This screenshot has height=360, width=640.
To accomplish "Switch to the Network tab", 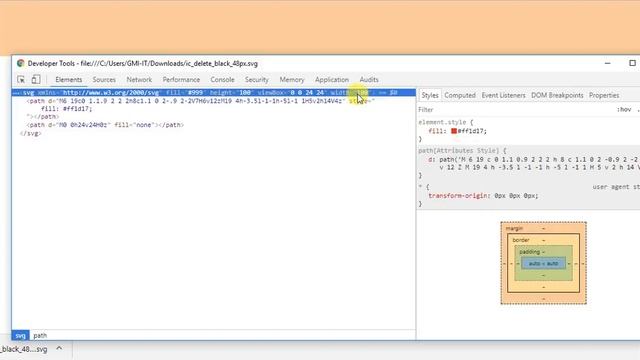I will [139, 80].
